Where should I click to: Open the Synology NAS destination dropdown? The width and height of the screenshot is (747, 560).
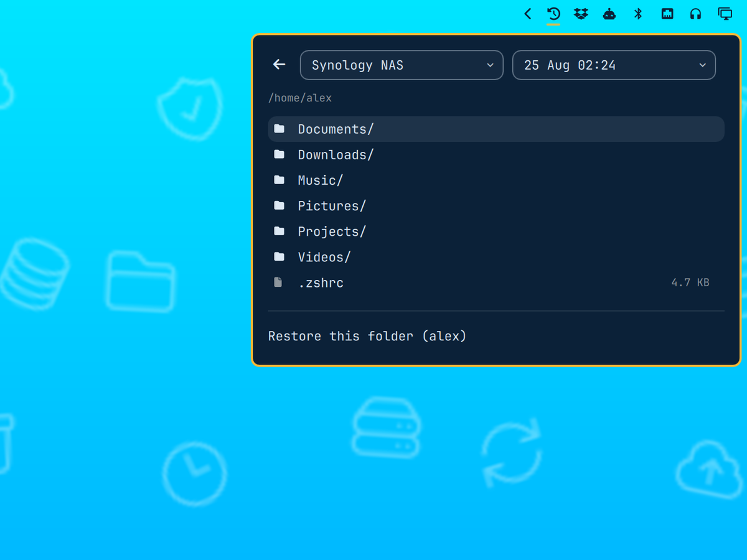point(402,65)
